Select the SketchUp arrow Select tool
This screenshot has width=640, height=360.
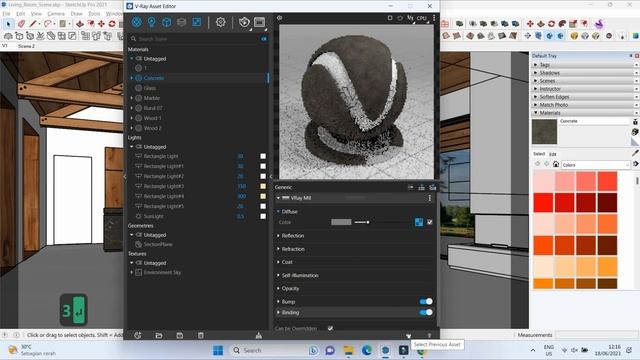click(9, 24)
